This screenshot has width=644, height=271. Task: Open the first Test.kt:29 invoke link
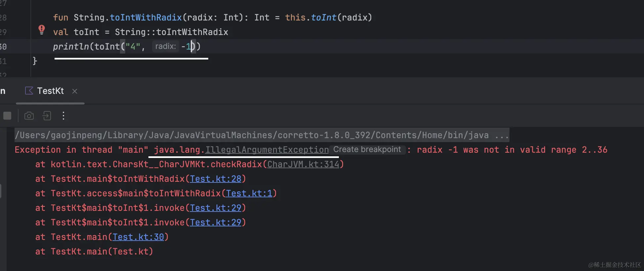(x=216, y=208)
